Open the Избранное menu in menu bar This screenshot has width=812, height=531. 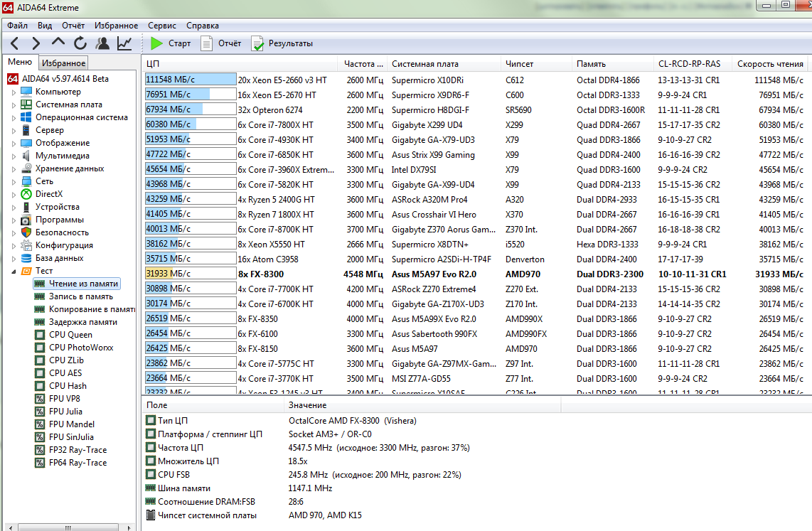tap(116, 26)
